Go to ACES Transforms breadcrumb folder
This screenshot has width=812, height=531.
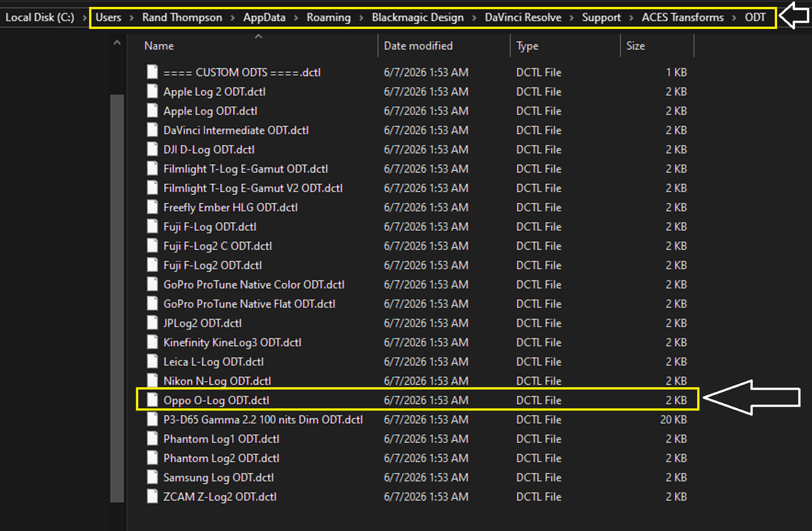(x=683, y=17)
